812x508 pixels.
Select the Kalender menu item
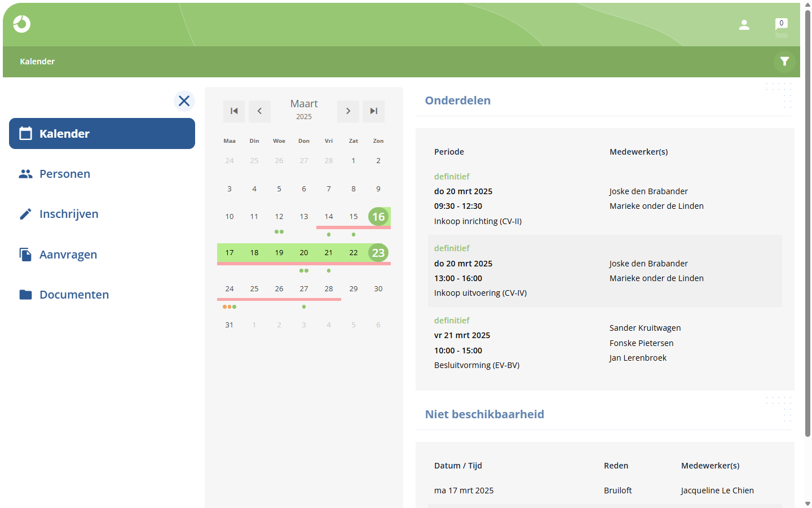tap(102, 134)
